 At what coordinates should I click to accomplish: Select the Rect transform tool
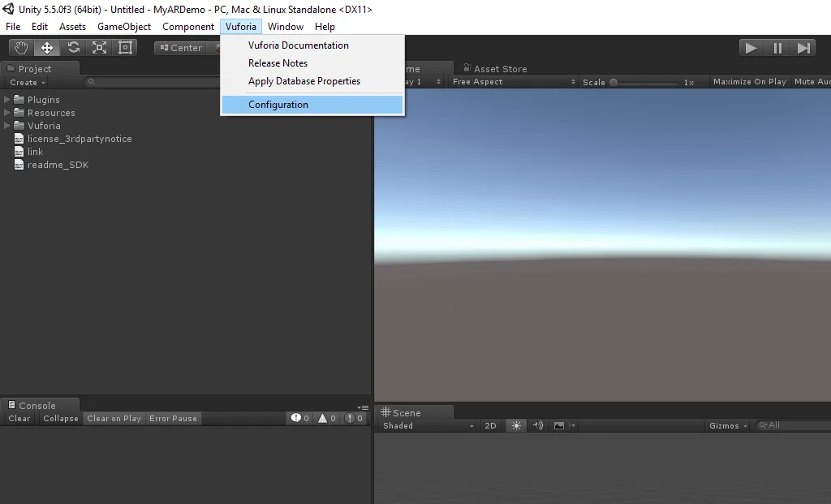click(124, 47)
